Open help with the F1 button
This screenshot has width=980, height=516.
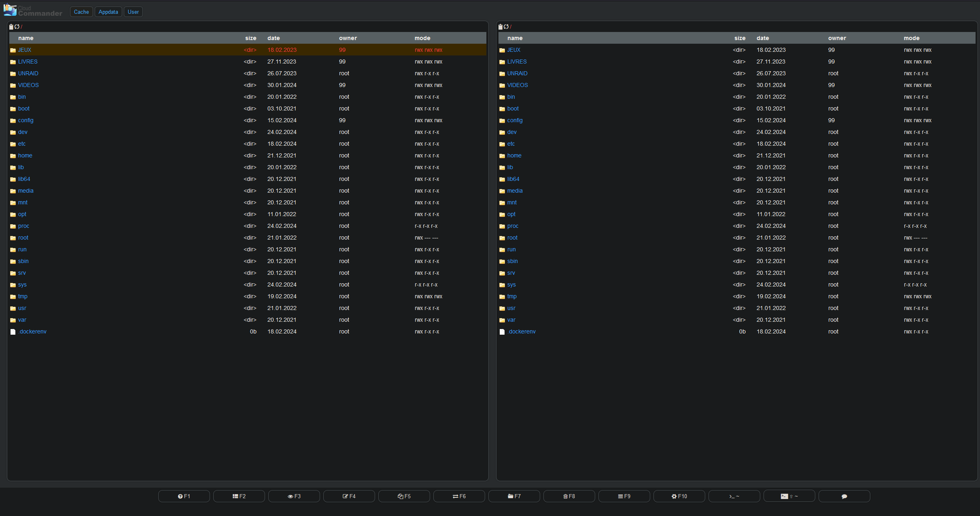coord(184,496)
